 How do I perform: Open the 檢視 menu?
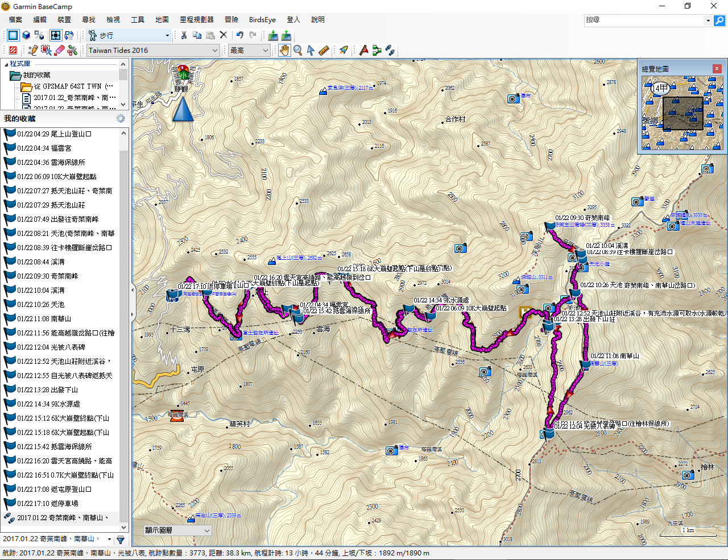[x=113, y=19]
